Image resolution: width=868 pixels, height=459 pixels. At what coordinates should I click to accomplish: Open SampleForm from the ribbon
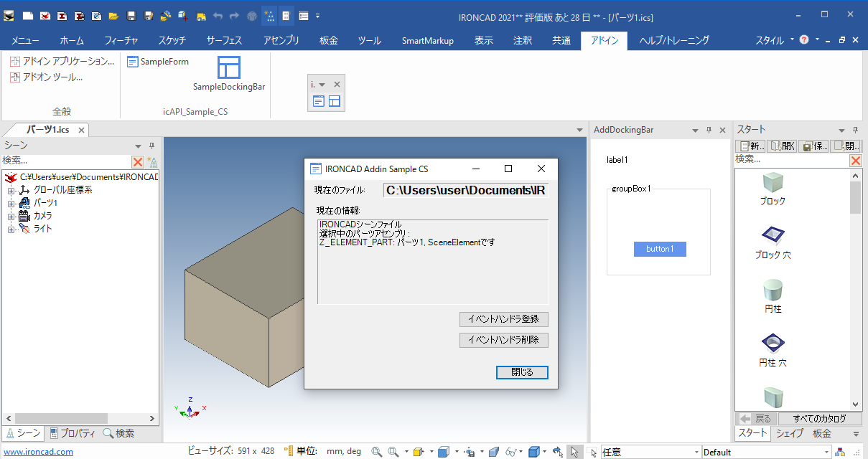[x=158, y=62]
